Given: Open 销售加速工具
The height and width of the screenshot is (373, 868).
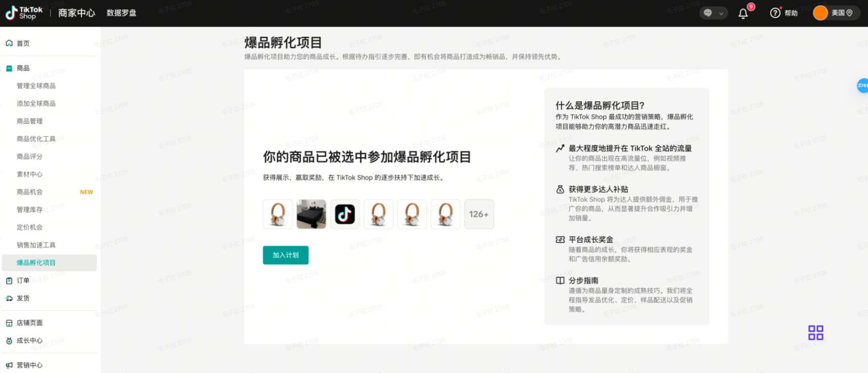Looking at the screenshot, I should coord(36,245).
